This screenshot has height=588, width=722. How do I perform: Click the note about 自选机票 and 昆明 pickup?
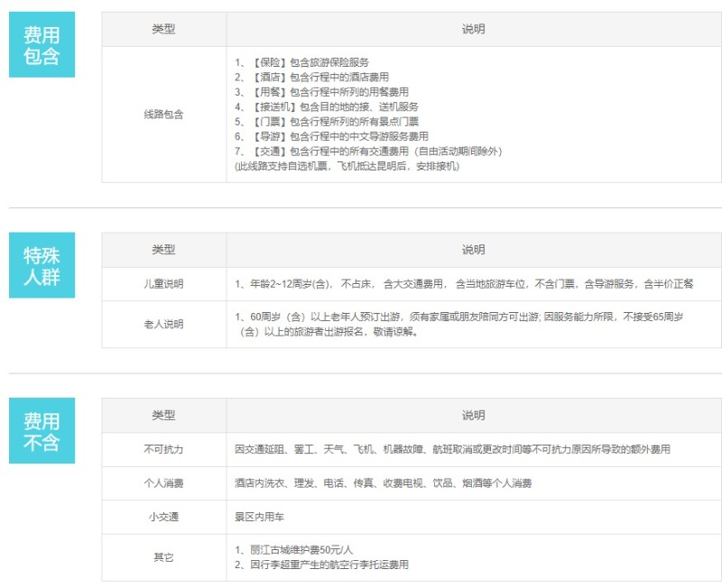347,166
